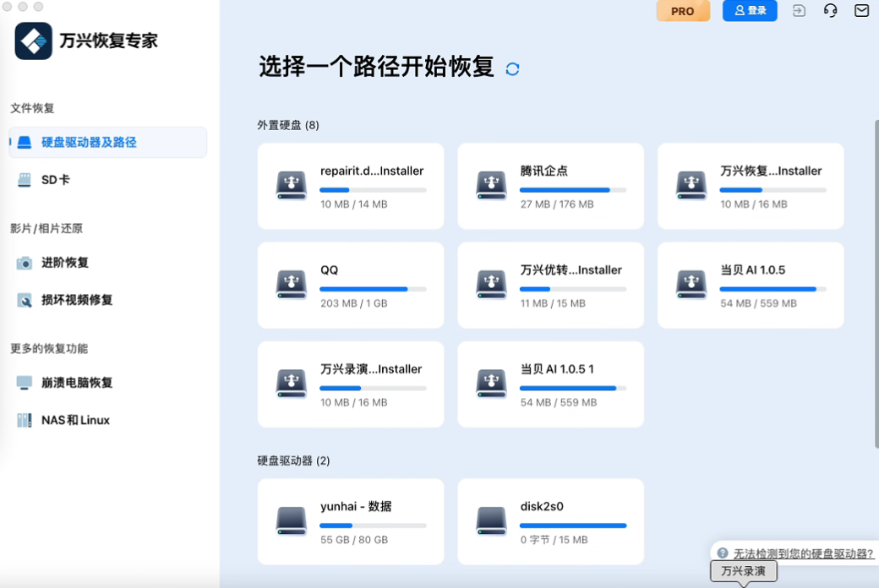Viewport: 879px width, 588px height.
Task: Click the disk icon for disk2s0
Action: pos(492,520)
